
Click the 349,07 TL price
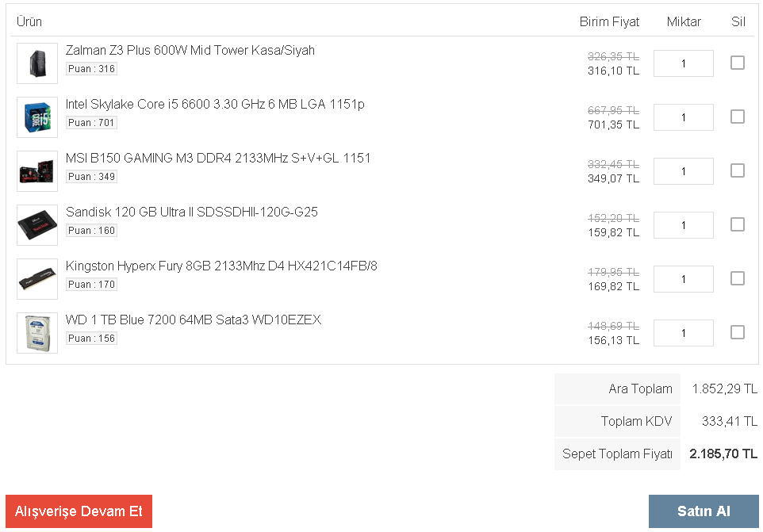pos(614,179)
